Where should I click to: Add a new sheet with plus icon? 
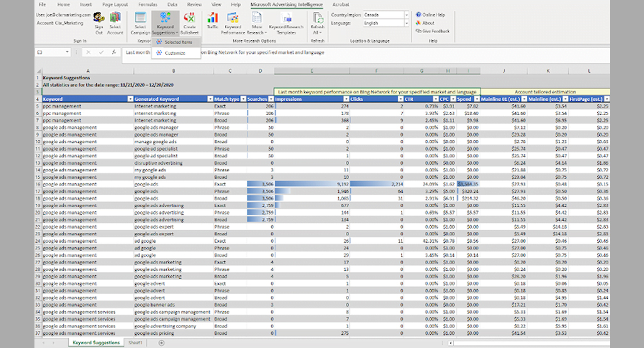point(162,342)
